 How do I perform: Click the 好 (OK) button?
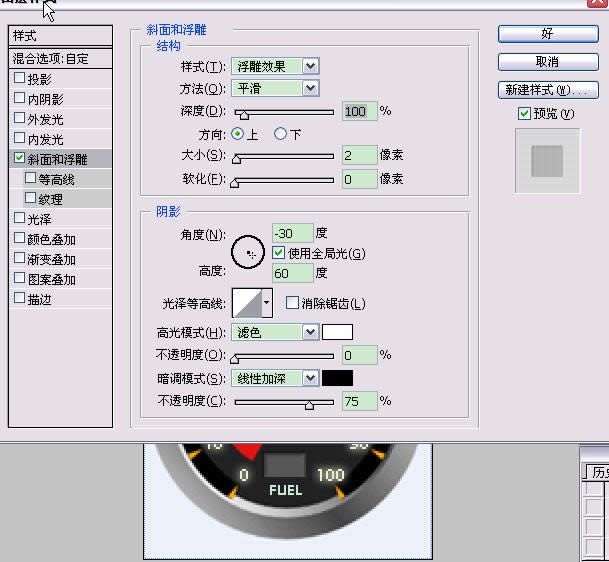[547, 33]
